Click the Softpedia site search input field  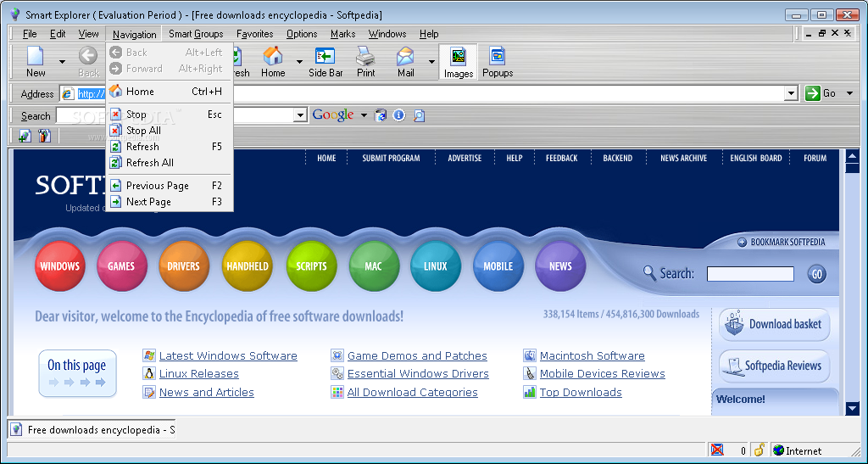[750, 273]
